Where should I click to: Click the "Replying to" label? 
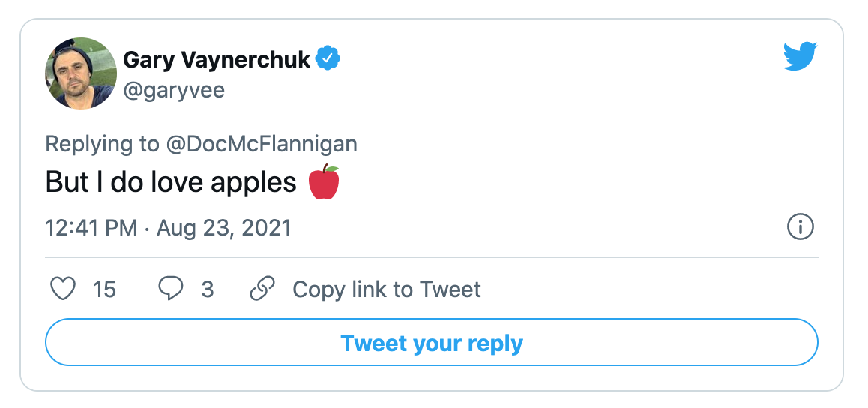click(x=102, y=144)
